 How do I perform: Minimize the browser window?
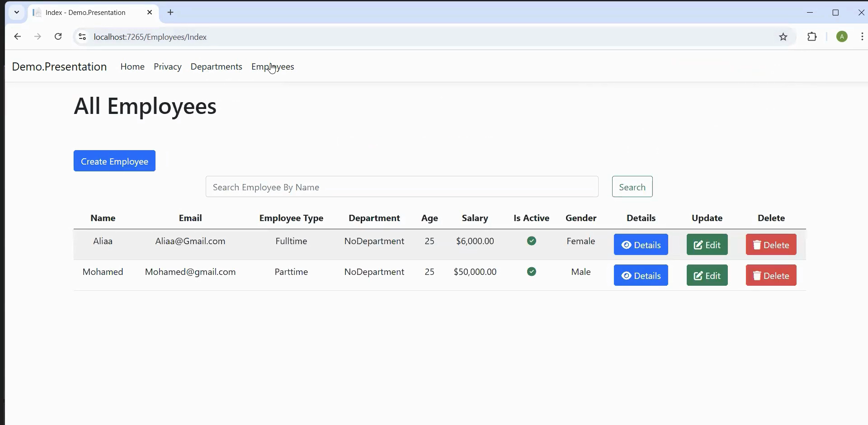coord(810,13)
